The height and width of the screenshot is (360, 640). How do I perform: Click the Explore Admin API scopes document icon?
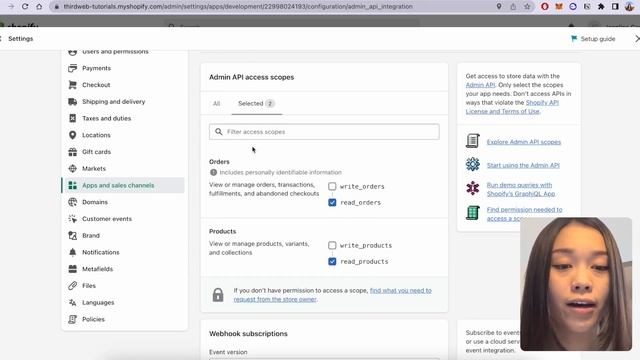point(473,141)
